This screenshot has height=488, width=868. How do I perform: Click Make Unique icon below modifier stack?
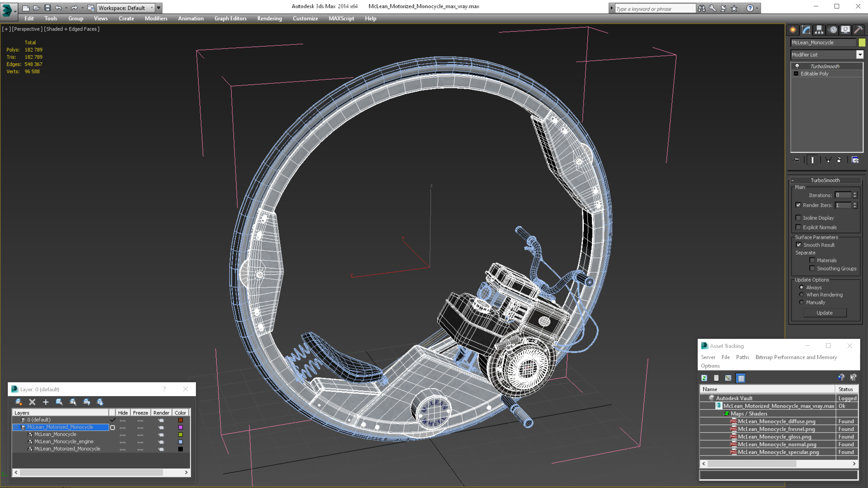[x=828, y=160]
